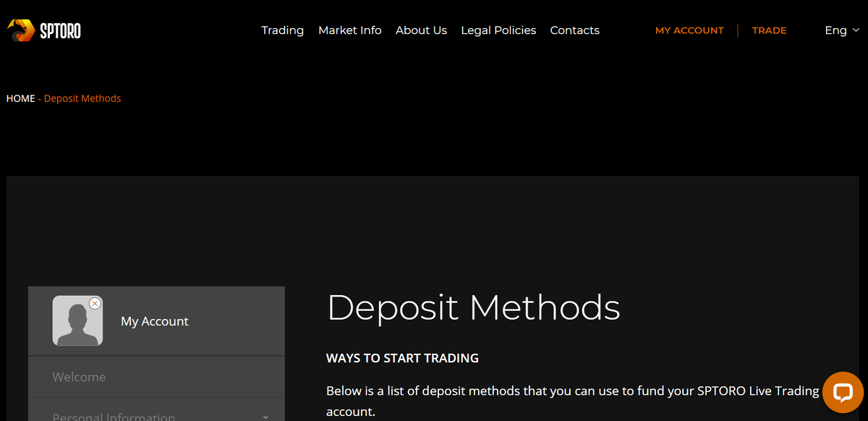The image size is (868, 421).
Task: Select My Account in the sidebar
Action: pyautogui.click(x=155, y=321)
